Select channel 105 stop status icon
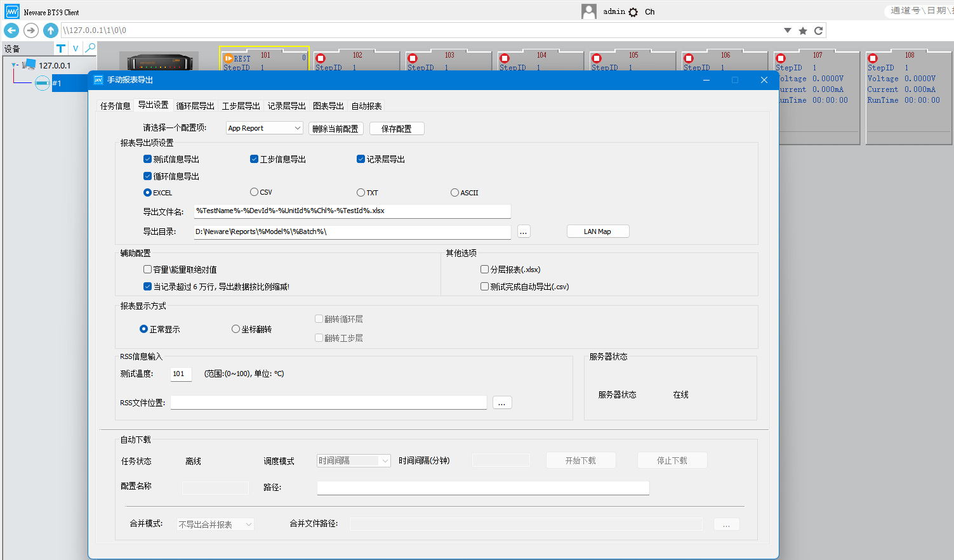This screenshot has width=954, height=560. pyautogui.click(x=597, y=58)
